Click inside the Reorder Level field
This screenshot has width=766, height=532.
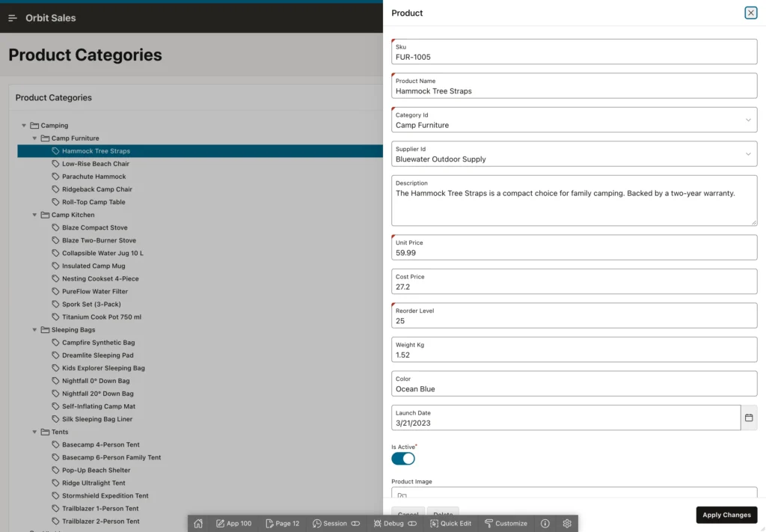[x=574, y=316]
